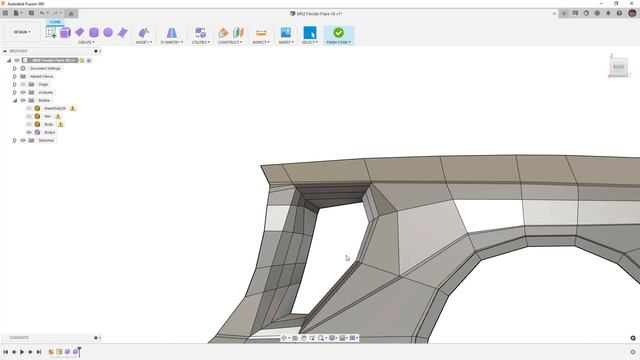This screenshot has height=360, width=640.
Task: Click the Edit Form modify icon
Action: (x=144, y=32)
